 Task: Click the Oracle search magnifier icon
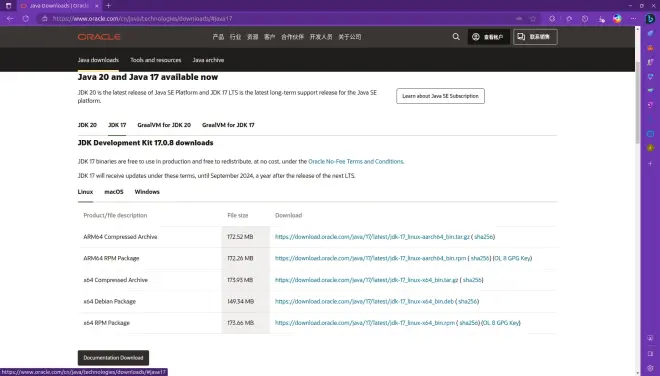click(456, 37)
